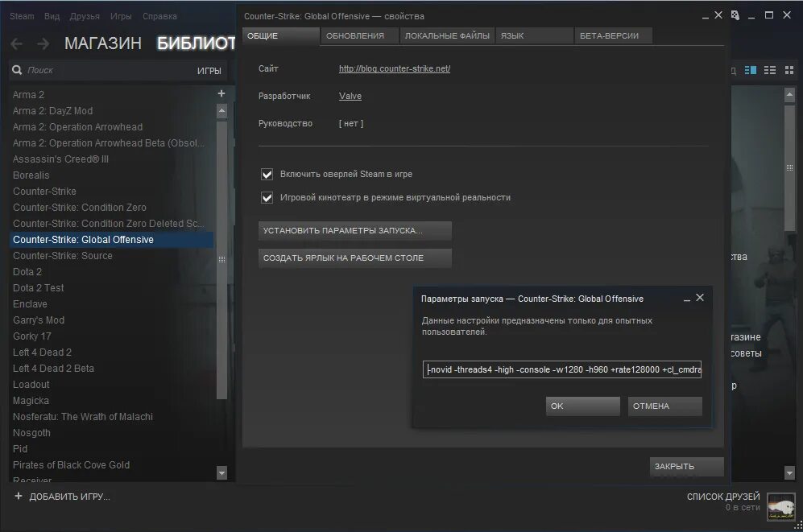Screen dimensions: 803x532
Task: Click СОЗДАТЬ ЯРЛЫК НА РАБОЧЕМ СТОЛЕ button
Action: (x=355, y=258)
